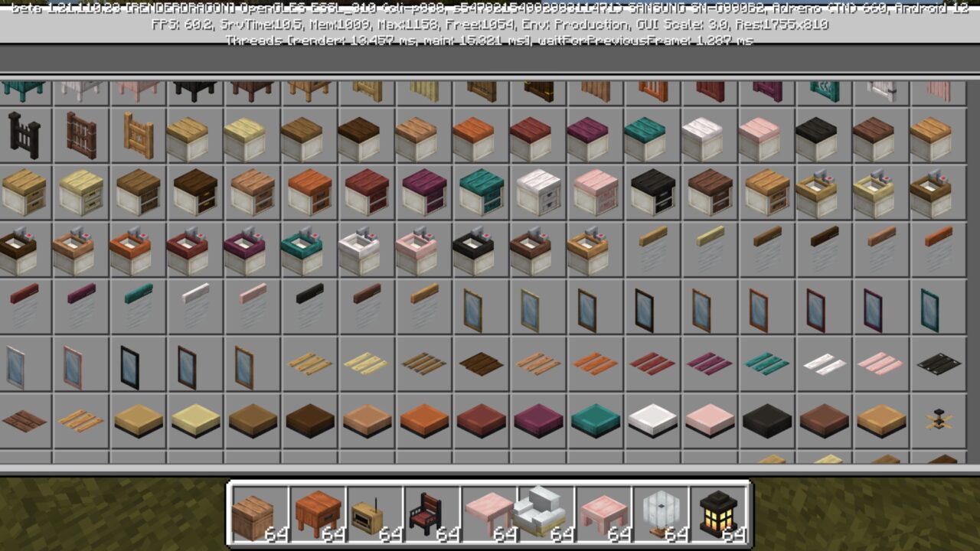Screen dimensions: 980x551
Task: Choose the teal-topped plain kitchen counter
Action: click(645, 139)
